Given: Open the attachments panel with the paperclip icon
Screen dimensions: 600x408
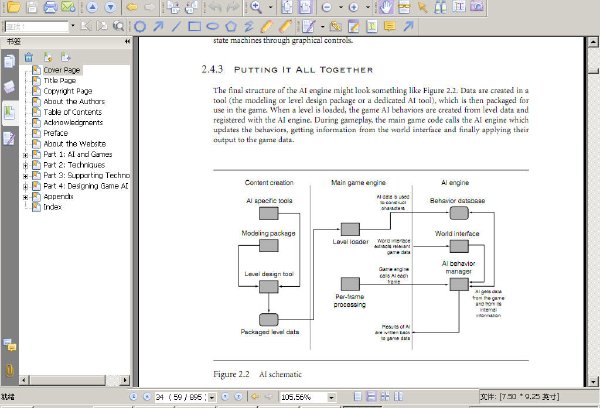Looking at the screenshot, I should pyautogui.click(x=9, y=370).
